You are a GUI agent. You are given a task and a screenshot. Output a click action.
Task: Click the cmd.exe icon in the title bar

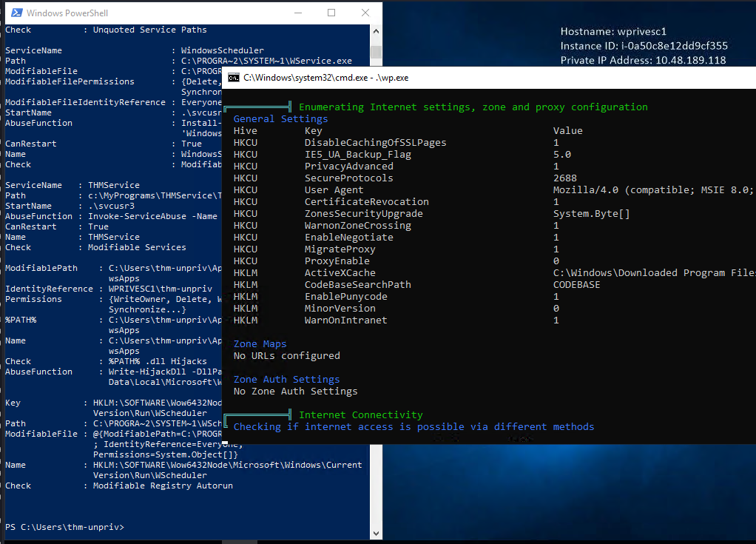pyautogui.click(x=233, y=78)
